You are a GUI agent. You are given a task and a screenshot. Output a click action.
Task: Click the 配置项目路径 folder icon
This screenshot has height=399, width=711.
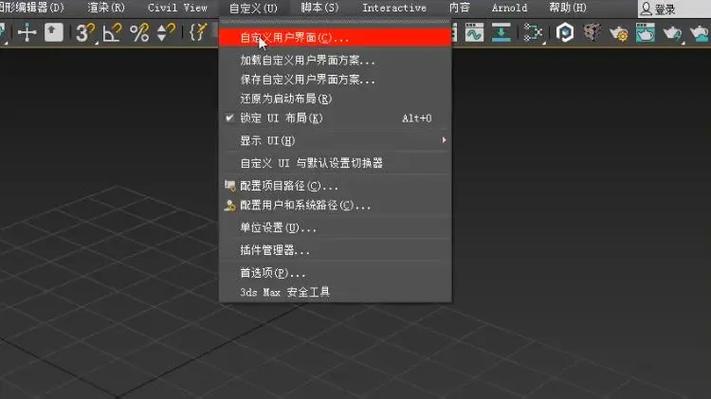pyautogui.click(x=230, y=185)
